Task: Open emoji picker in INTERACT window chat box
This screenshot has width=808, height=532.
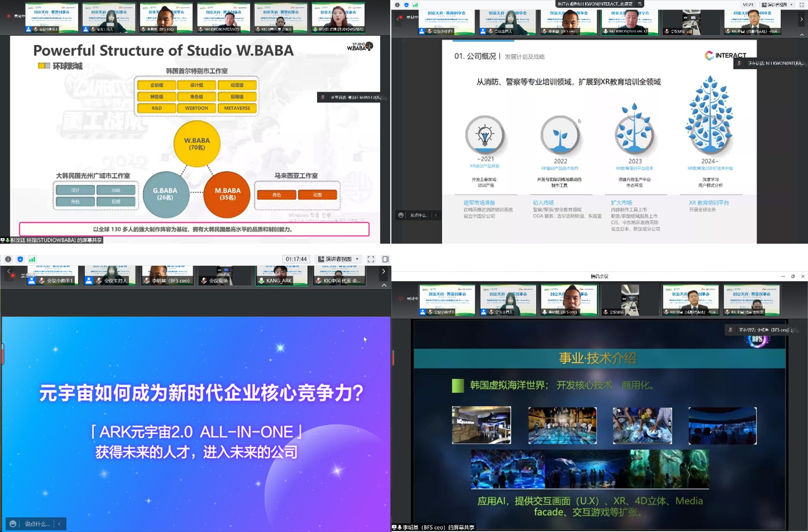Action: click(401, 215)
